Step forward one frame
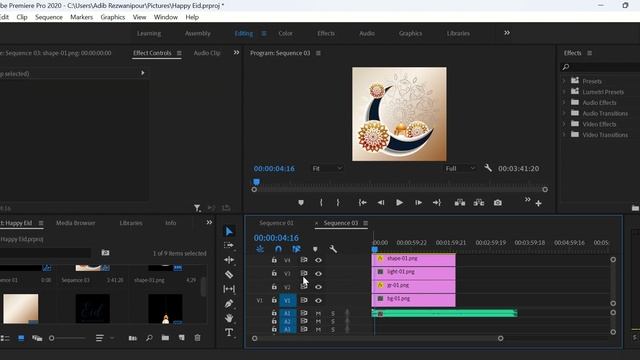The image size is (640, 360). [418, 202]
